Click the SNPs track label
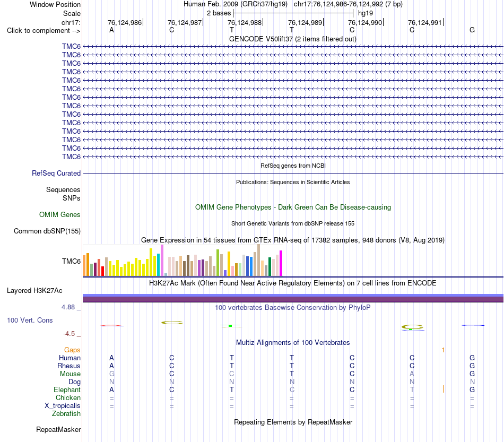 click(x=72, y=198)
